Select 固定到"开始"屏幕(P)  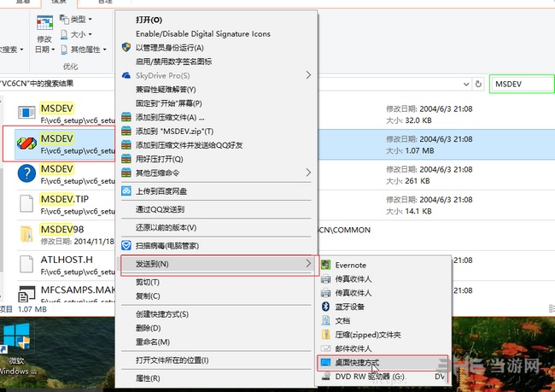click(169, 103)
